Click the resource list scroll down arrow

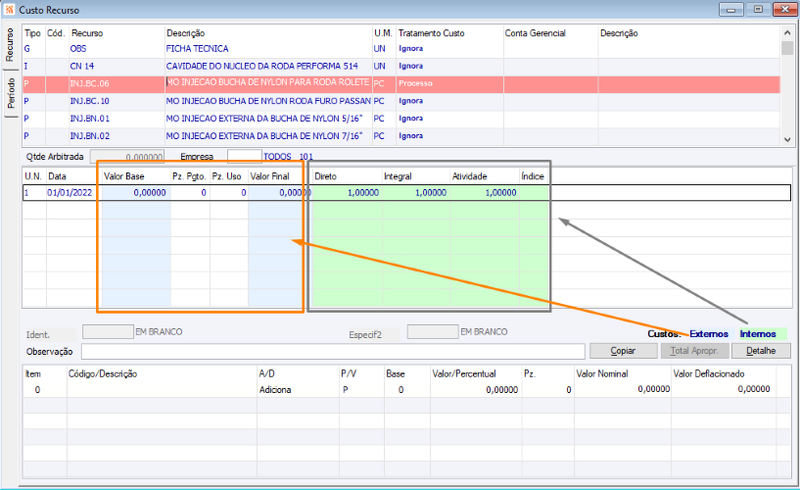787,139
